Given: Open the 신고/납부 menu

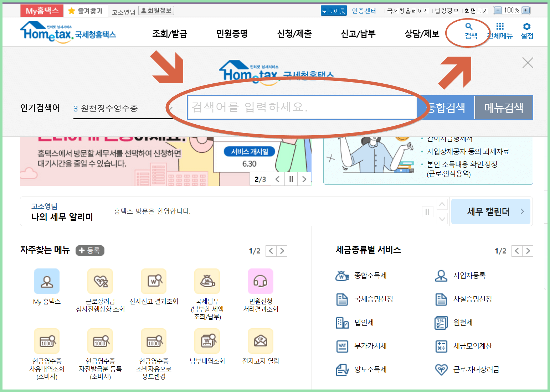Looking at the screenshot, I should 358,34.
